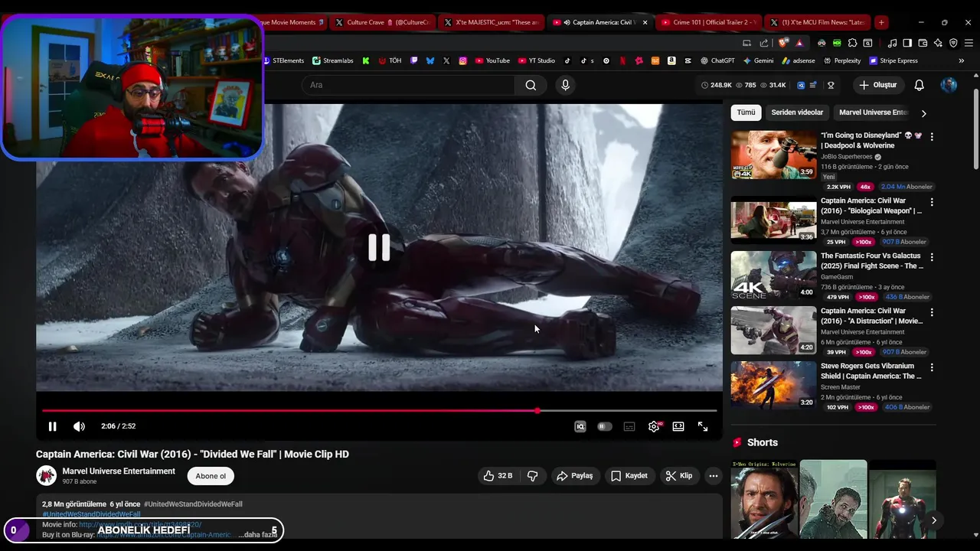The height and width of the screenshot is (551, 980).
Task: Click the Brave Shields lion icon
Action: pos(782,43)
